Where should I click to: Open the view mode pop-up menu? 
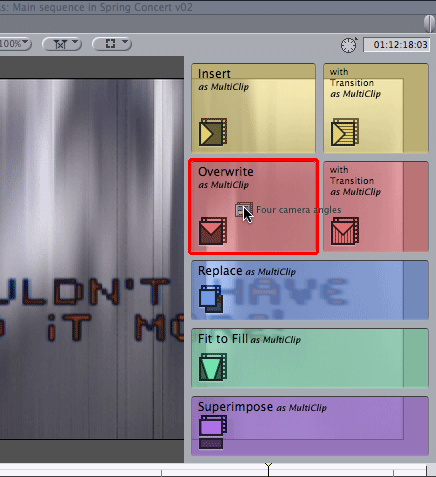(x=112, y=44)
